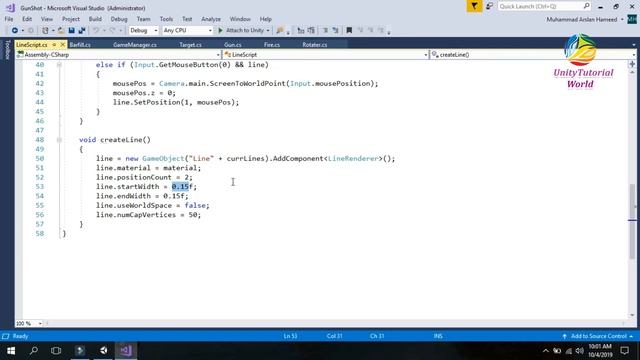The width and height of the screenshot is (640, 360).
Task: Click the 'false' keyword on line 55
Action: click(195, 206)
